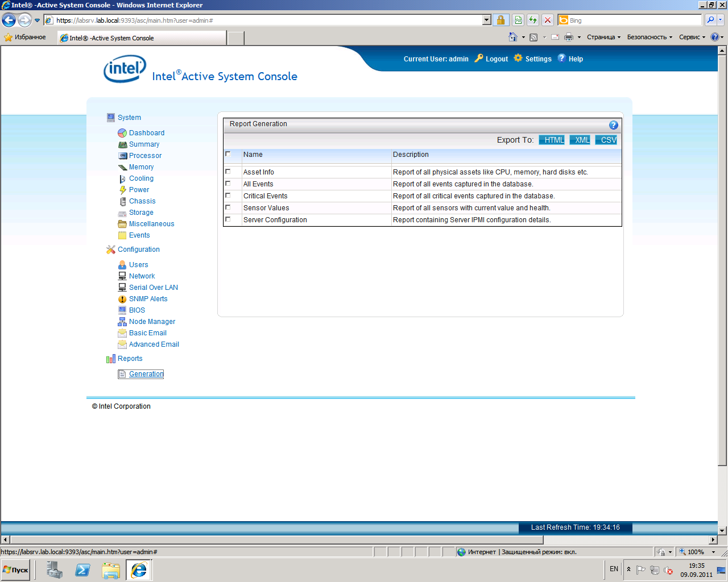This screenshot has height=582, width=728.
Task: Click the Settings gear icon in header
Action: pos(518,58)
